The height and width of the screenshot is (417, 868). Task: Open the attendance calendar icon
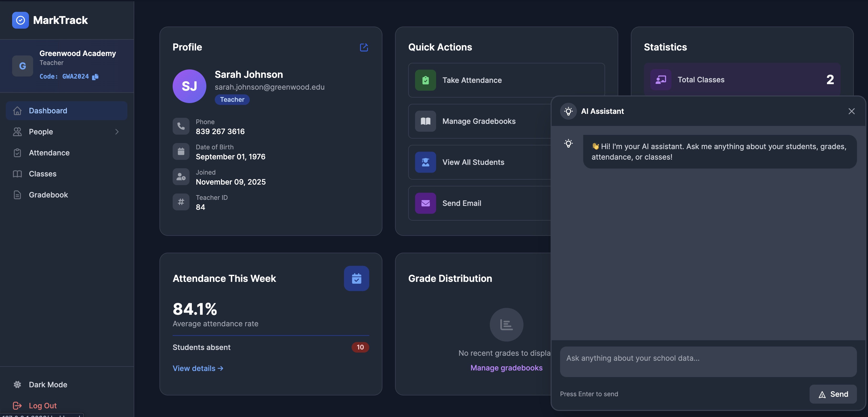coord(356,278)
